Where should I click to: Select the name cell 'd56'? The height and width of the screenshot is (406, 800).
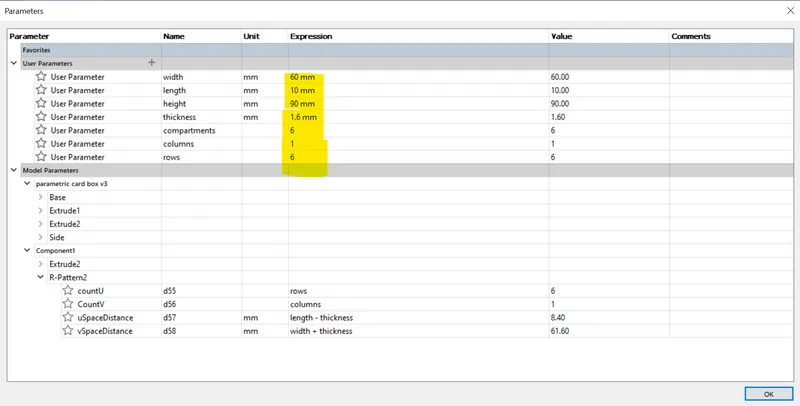tap(202, 304)
